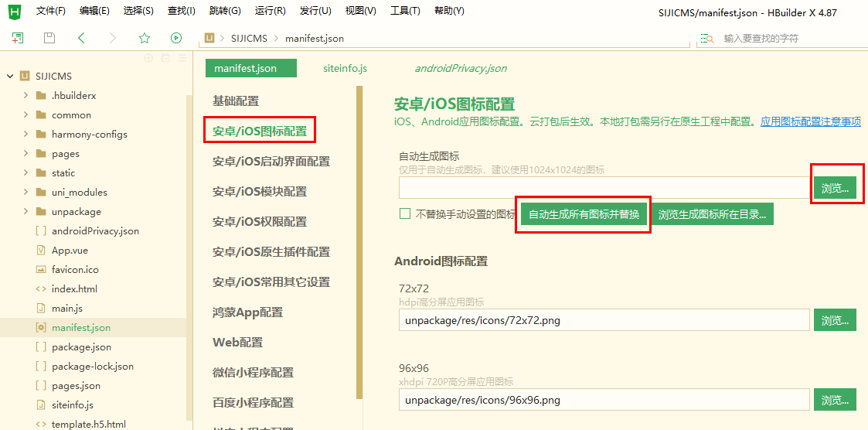Click 浏览... button for the 96x96 icon
The image size is (868, 430).
pos(835,400)
